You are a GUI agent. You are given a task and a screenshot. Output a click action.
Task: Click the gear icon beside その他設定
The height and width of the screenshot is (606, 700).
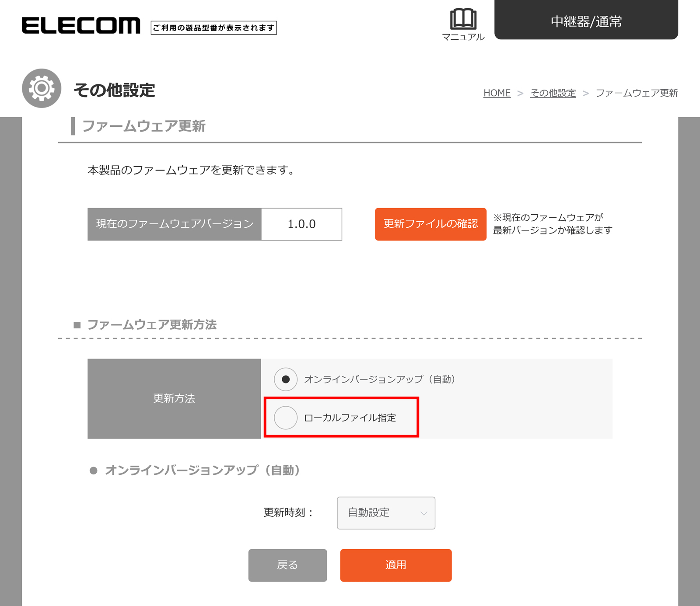(x=42, y=88)
